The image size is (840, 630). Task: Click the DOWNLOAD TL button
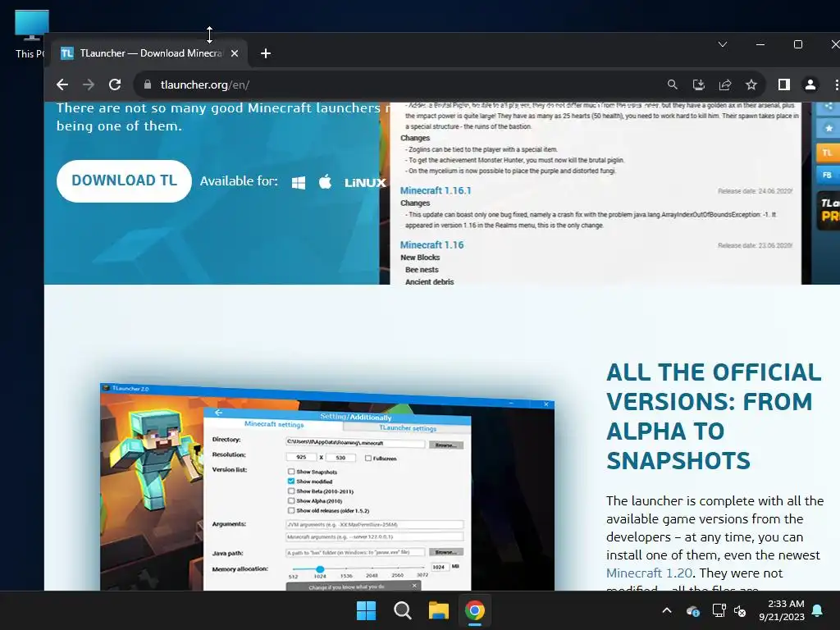(124, 180)
